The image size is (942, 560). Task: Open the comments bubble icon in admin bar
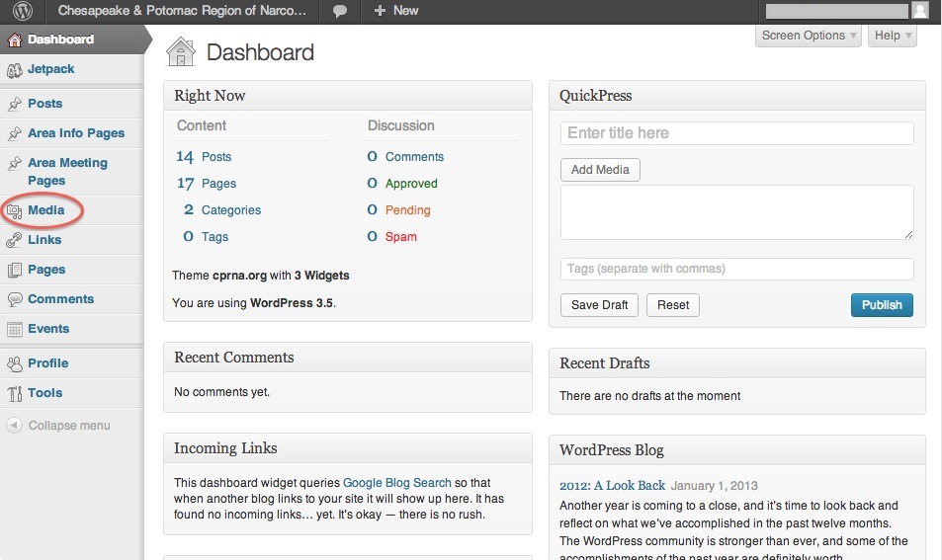click(x=339, y=11)
